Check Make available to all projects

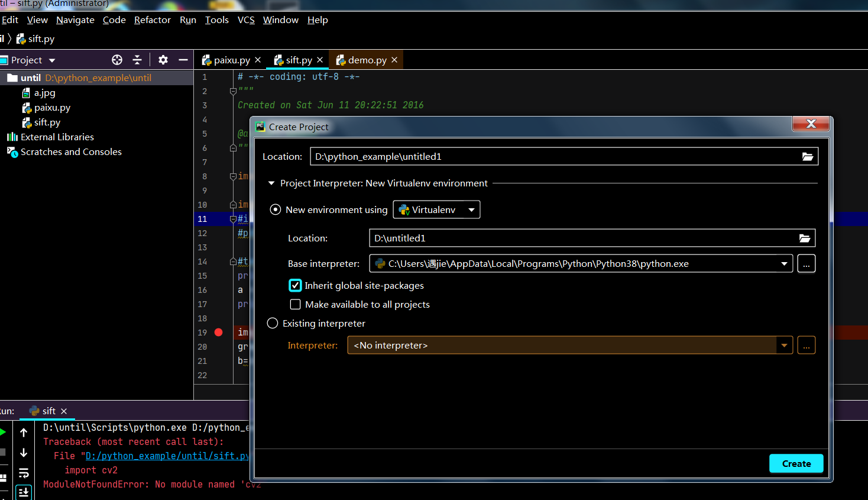(x=295, y=304)
